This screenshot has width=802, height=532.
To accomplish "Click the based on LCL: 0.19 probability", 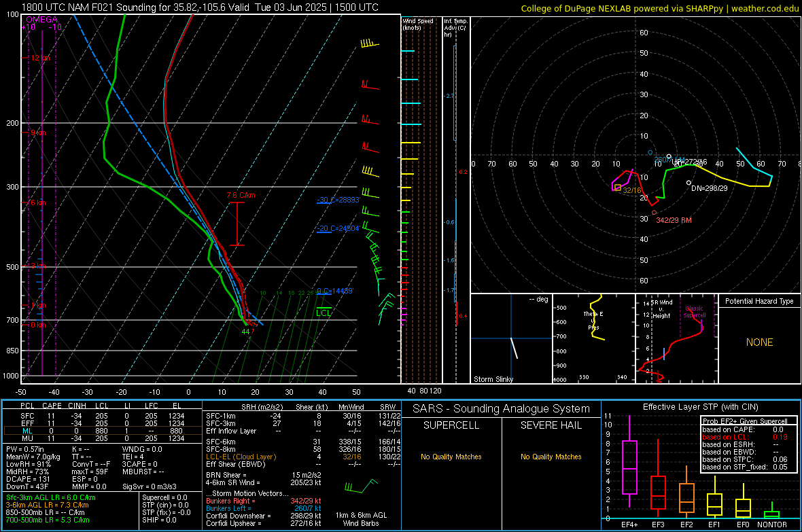I will (x=745, y=437).
